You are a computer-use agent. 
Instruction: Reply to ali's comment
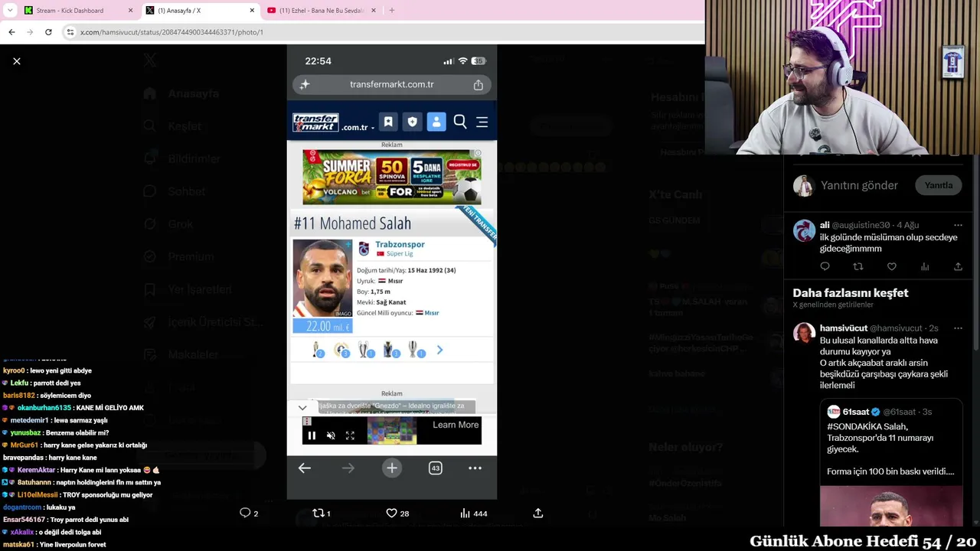coord(825,266)
